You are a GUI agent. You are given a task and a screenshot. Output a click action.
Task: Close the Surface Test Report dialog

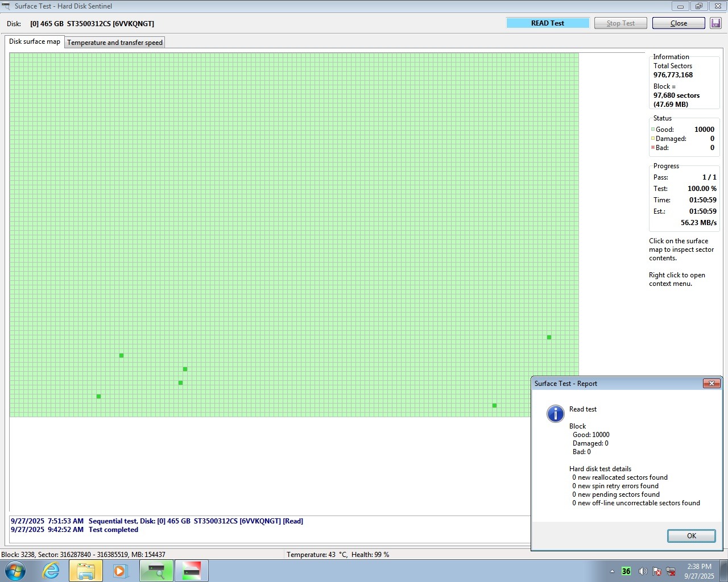click(691, 536)
